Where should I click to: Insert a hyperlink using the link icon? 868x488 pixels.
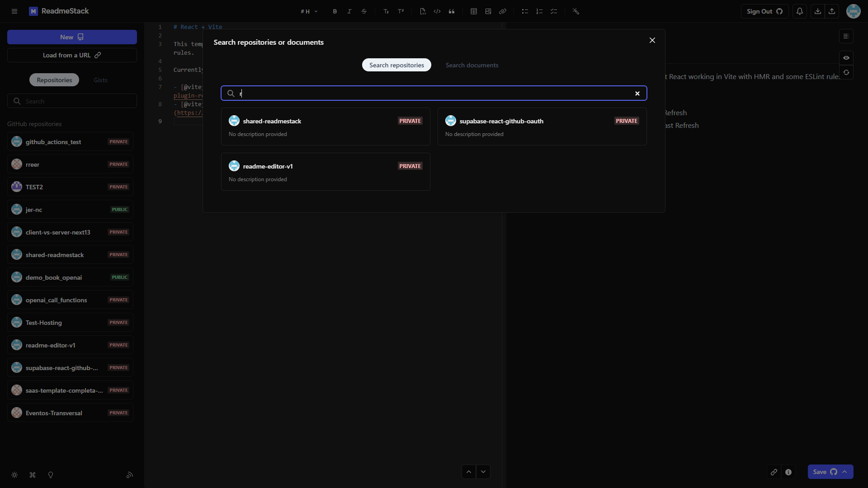(x=502, y=11)
